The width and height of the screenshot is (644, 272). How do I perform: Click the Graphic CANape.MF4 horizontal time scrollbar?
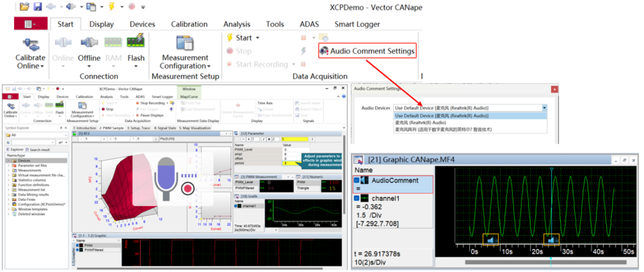coord(546,262)
